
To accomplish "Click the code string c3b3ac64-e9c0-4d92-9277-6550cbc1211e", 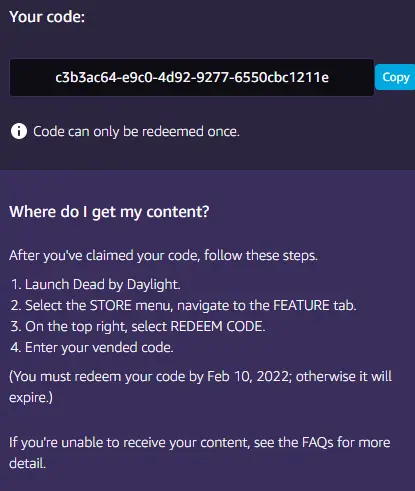I will point(192,77).
